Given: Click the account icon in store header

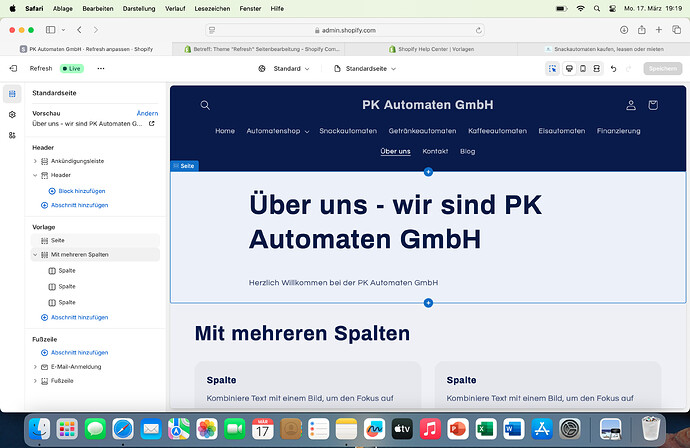Looking at the screenshot, I should [x=630, y=105].
